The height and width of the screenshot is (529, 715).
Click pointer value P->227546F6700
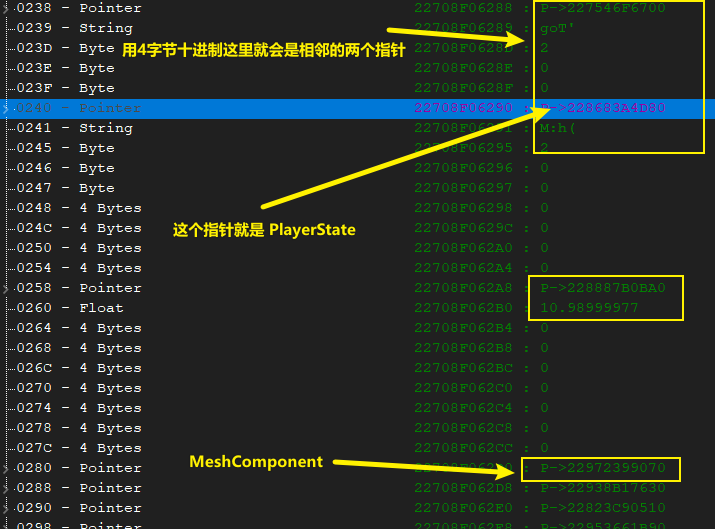(602, 8)
